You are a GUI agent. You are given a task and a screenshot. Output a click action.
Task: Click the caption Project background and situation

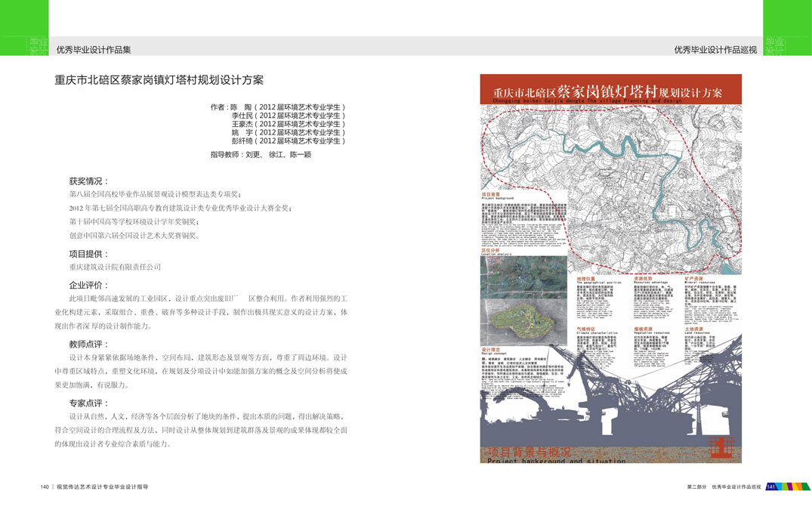(x=556, y=461)
